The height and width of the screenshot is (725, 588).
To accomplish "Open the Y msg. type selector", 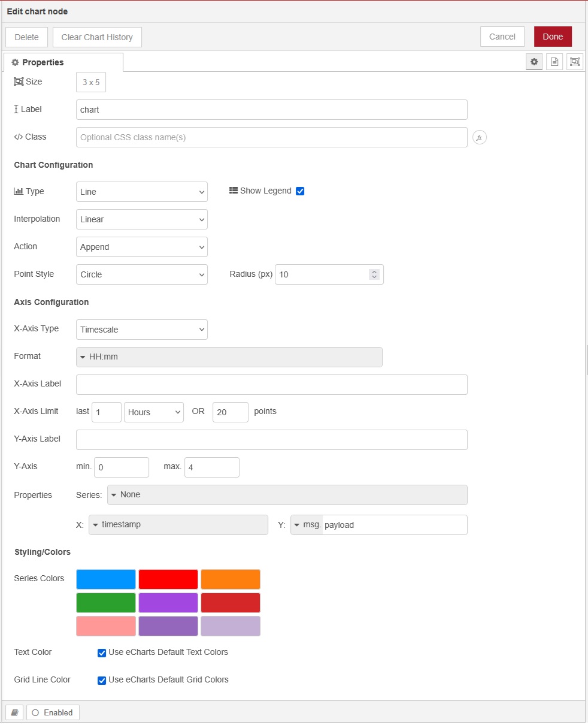I will [x=307, y=525].
